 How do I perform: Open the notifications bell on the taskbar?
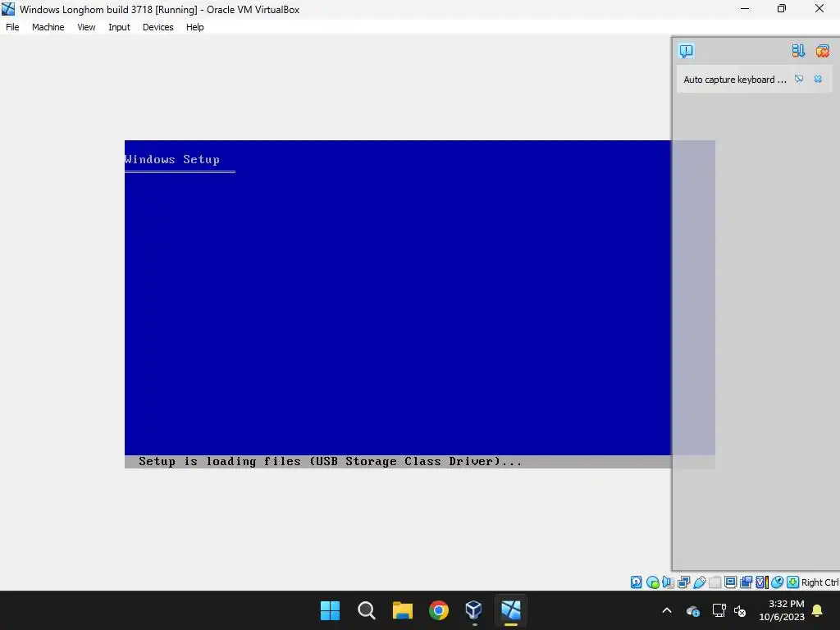pos(818,610)
